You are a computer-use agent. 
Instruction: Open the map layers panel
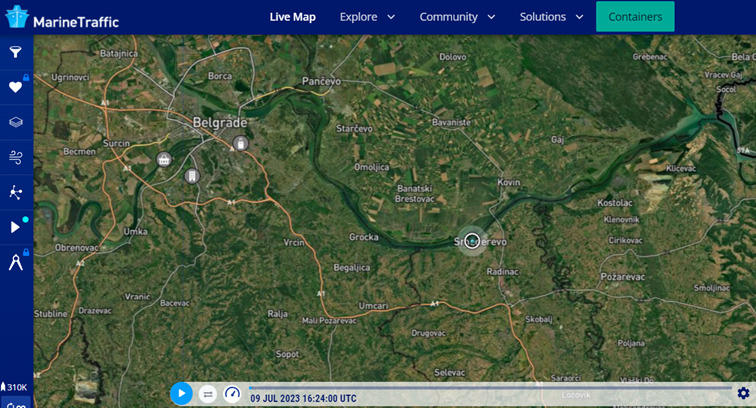point(15,122)
